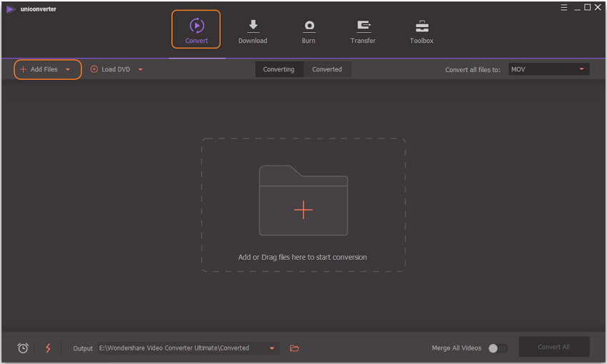Screen dimensions: 607x364
Task: Open the Transfer section
Action: coord(363,31)
